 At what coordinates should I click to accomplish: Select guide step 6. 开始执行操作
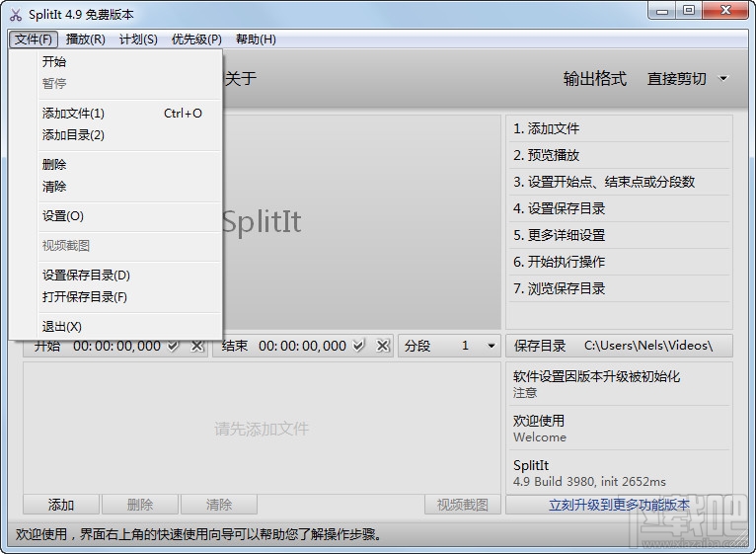(x=619, y=262)
